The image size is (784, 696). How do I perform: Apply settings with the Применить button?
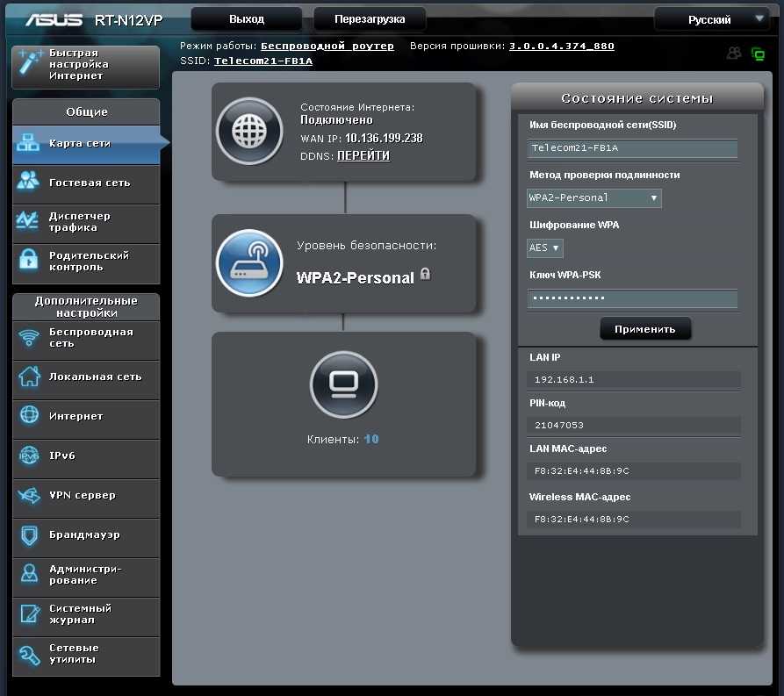click(645, 329)
